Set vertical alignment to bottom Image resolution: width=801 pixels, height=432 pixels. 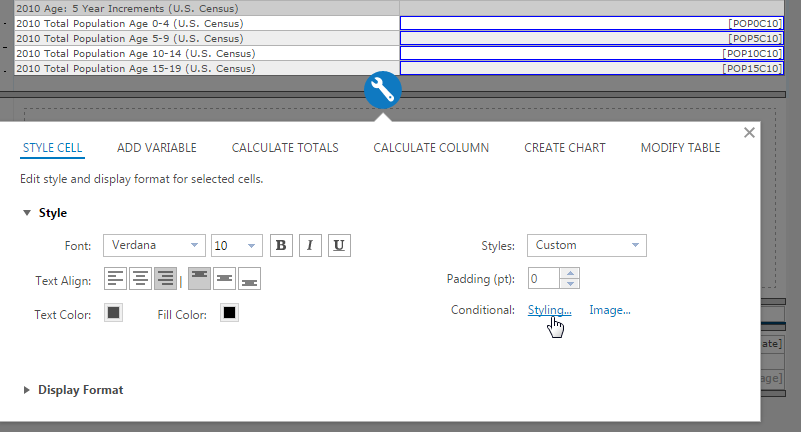249,279
